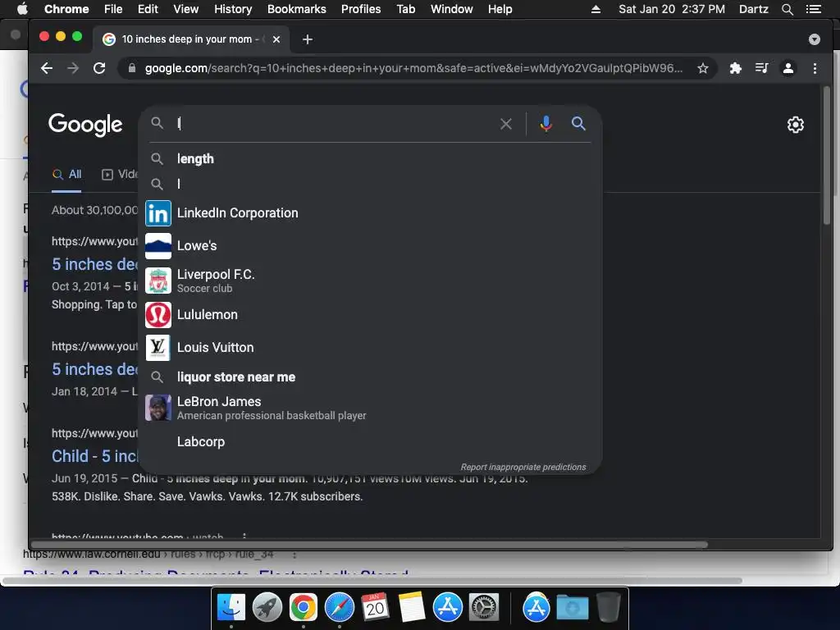The width and height of the screenshot is (840, 630).
Task: Open the media control playlist icon
Action: pos(762,68)
